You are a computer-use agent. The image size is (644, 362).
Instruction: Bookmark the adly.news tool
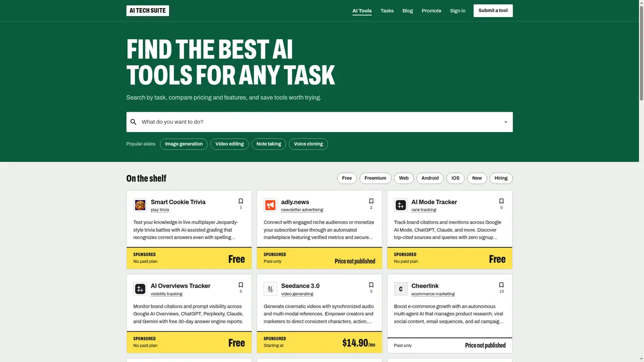pos(371,201)
